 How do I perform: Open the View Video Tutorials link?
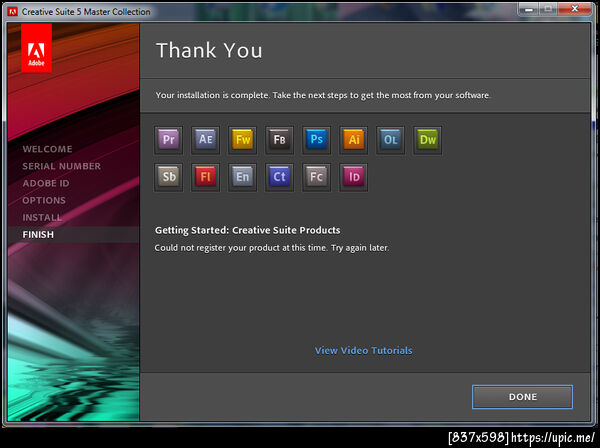click(364, 350)
